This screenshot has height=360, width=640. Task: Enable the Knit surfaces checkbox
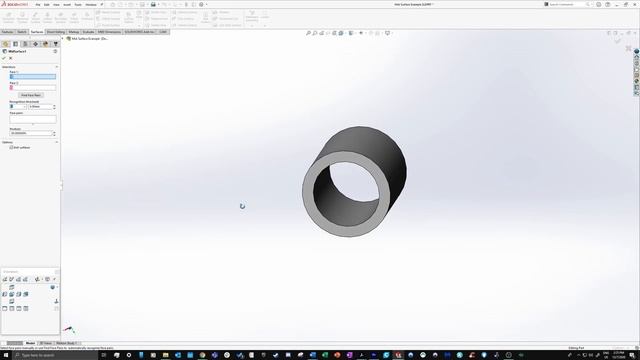(11, 147)
